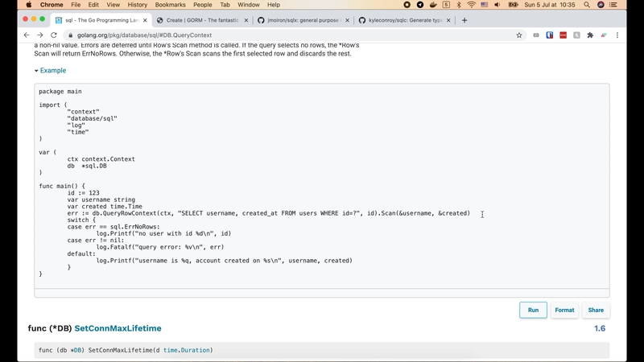644x362 pixels.
Task: Open the Bookmarks menu
Action: (x=170, y=5)
